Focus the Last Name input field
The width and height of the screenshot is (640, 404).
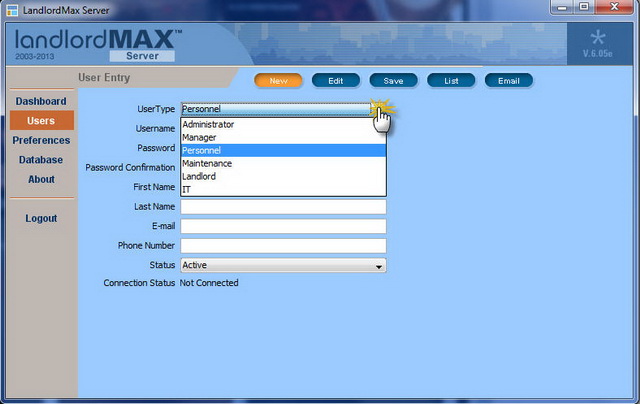(283, 206)
